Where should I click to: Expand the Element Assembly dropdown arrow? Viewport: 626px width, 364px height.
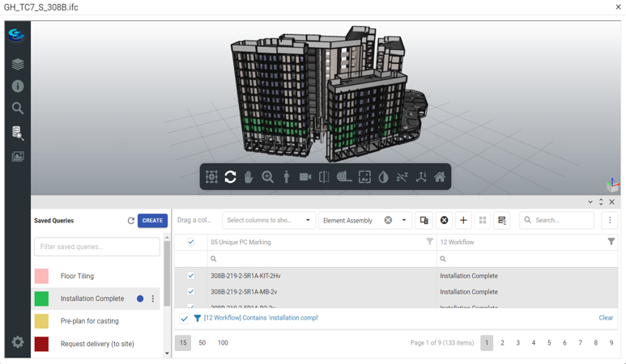(x=403, y=220)
